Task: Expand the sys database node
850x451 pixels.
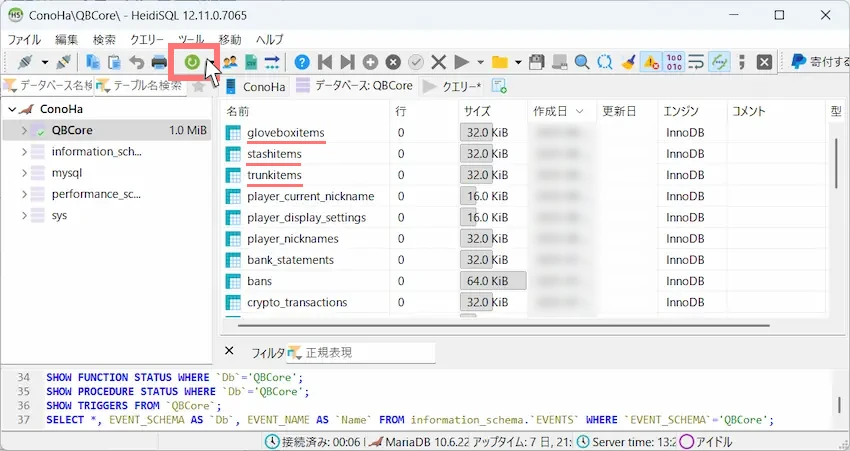Action: 24,215
